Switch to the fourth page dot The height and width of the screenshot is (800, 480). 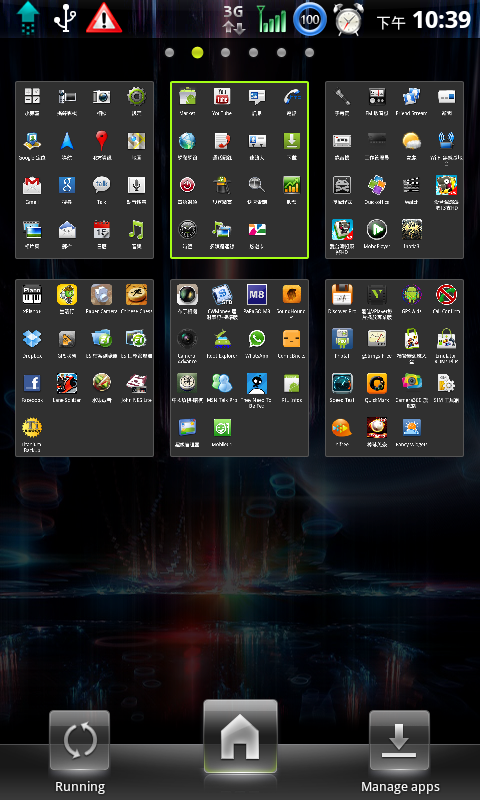click(x=254, y=53)
